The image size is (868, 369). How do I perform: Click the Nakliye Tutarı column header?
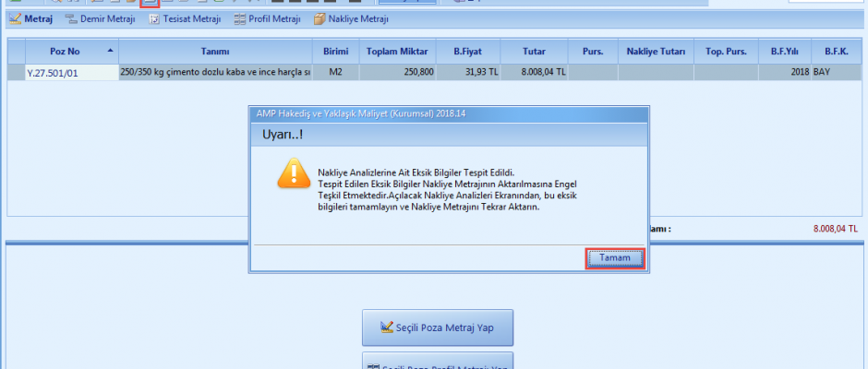pyautogui.click(x=655, y=52)
